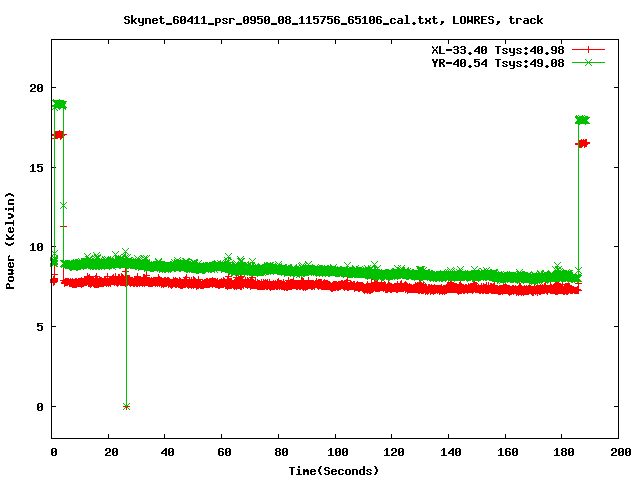Image resolution: width=640 pixels, height=480 pixels.
Task: Click the red XL legend line sample
Action: coord(588,50)
